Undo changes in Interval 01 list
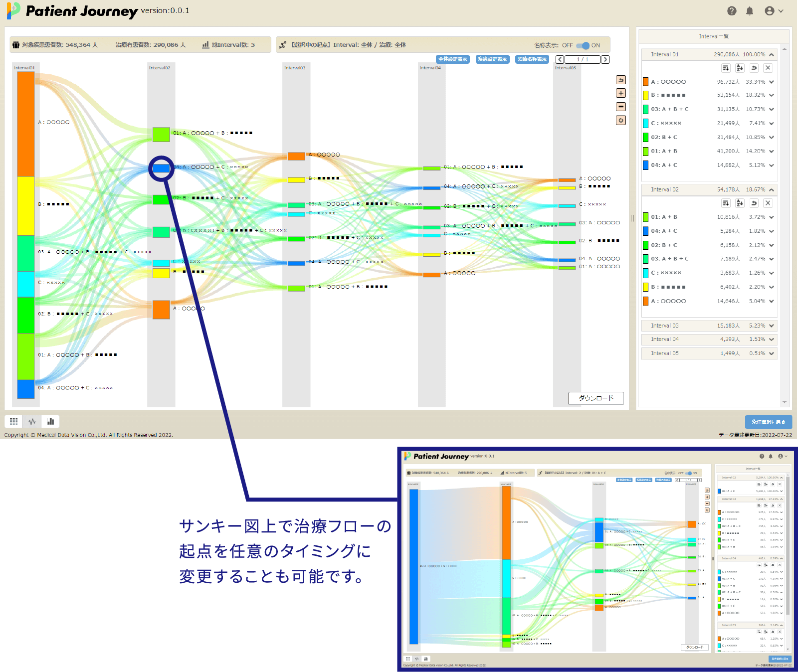 tap(754, 68)
